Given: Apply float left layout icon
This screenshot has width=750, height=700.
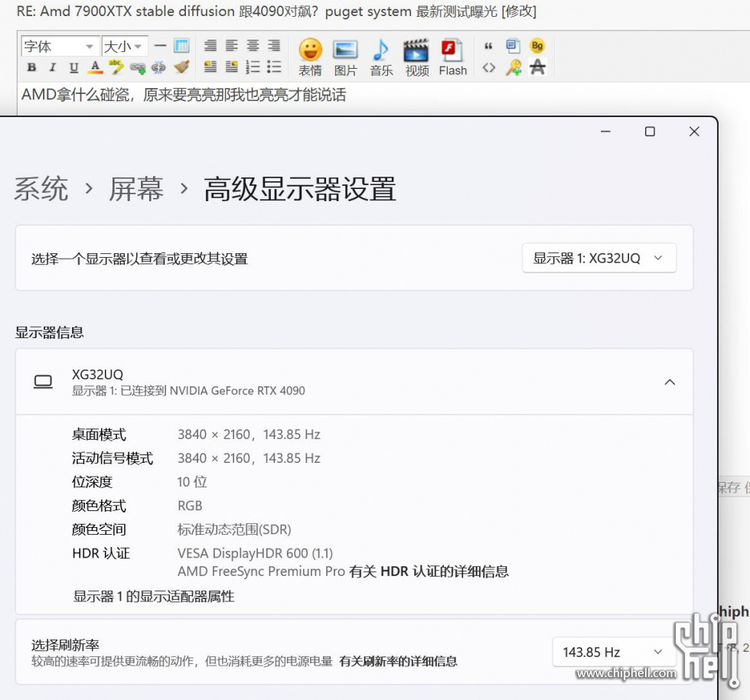Looking at the screenshot, I should pos(210,67).
